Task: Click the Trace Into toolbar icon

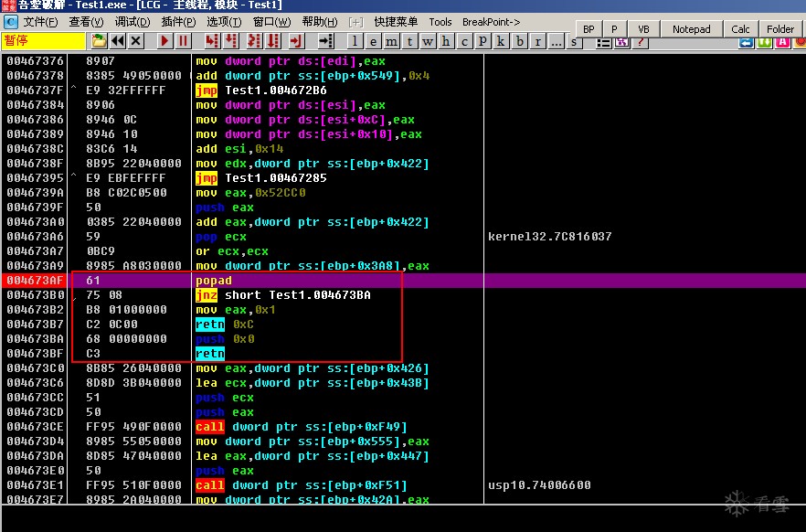Action: tap(254, 40)
